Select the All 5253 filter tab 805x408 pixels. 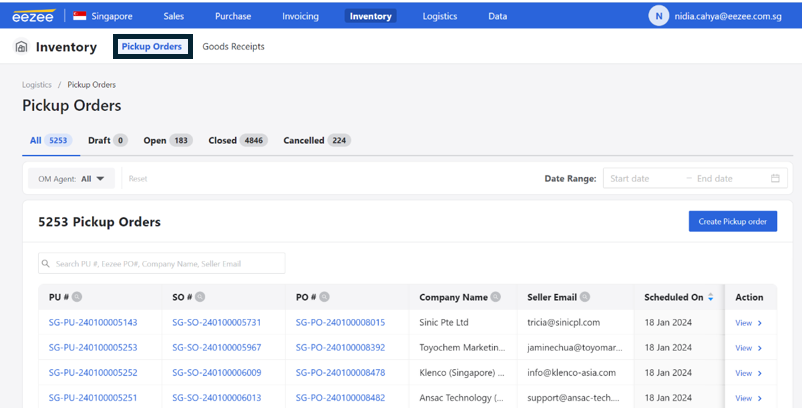pos(51,140)
